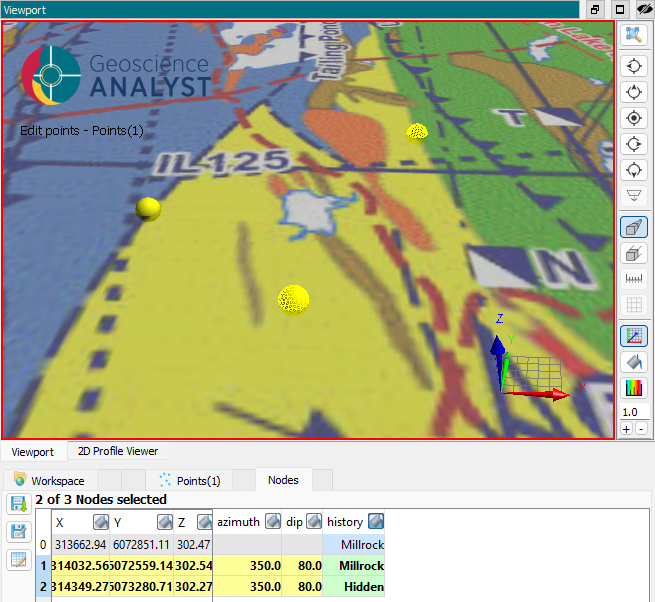Open the history column options button

coord(375,522)
